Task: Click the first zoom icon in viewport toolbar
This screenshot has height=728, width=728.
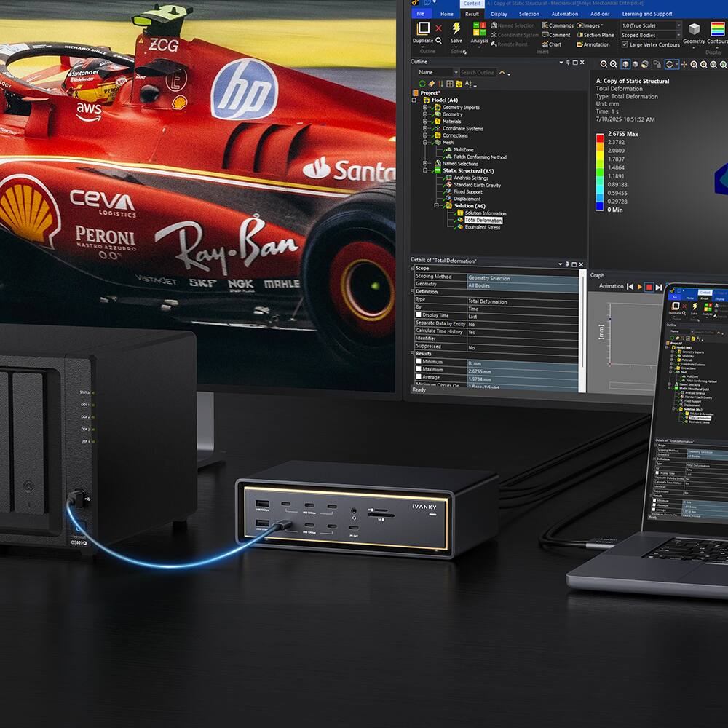Action: pyautogui.click(x=603, y=65)
